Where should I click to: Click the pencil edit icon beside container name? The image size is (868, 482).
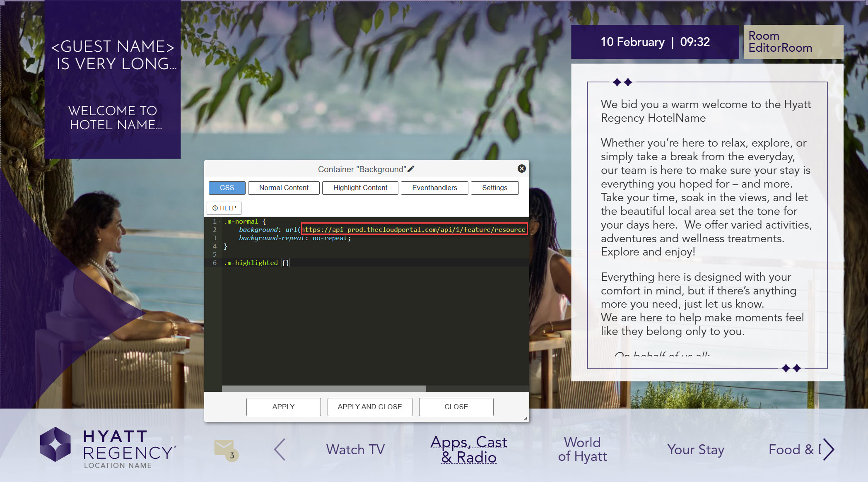[x=411, y=169]
